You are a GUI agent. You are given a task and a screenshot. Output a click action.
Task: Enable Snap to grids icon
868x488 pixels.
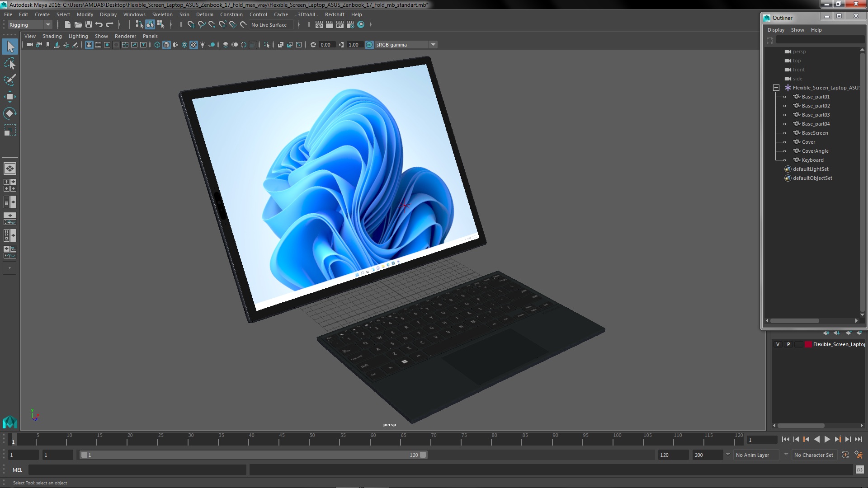click(x=191, y=25)
